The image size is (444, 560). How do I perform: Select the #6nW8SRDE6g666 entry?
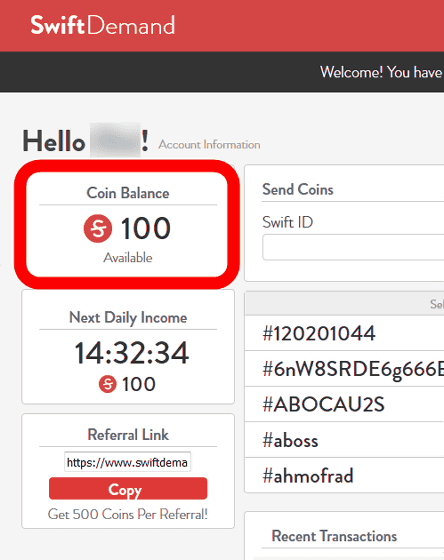(344, 369)
